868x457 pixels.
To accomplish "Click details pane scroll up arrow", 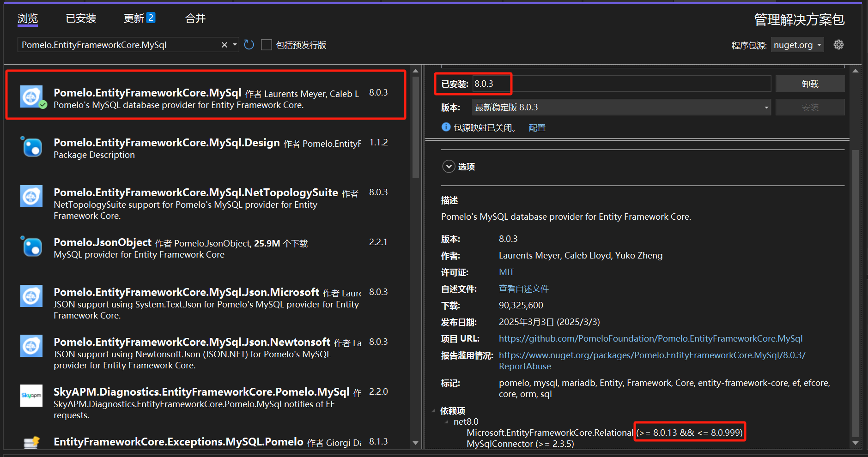I will [855, 71].
